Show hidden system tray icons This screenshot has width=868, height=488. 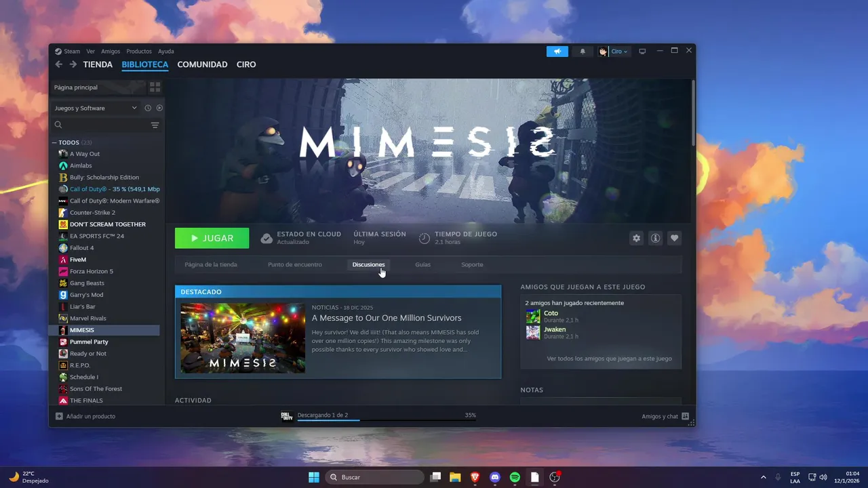763,477
